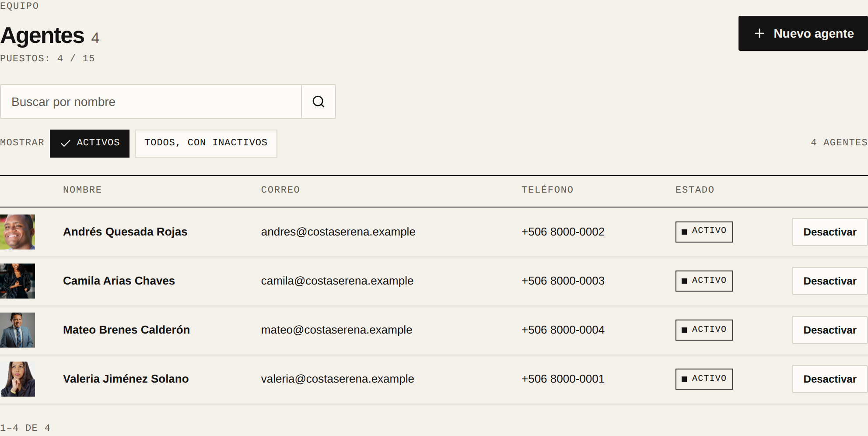Screen dimensions: 868x436
Task: Click the Activo status badge for Camila
Action: [x=704, y=281]
